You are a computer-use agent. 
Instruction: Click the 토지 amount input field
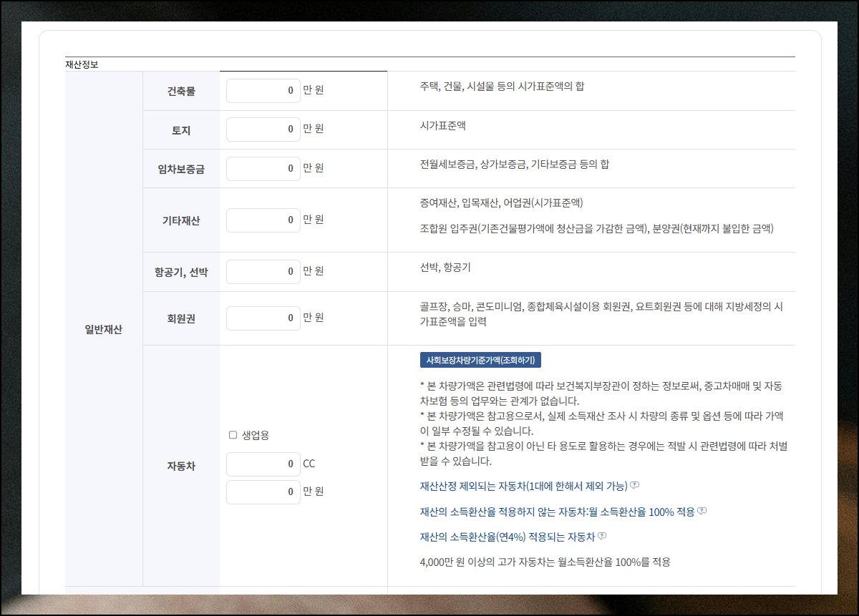(x=263, y=129)
